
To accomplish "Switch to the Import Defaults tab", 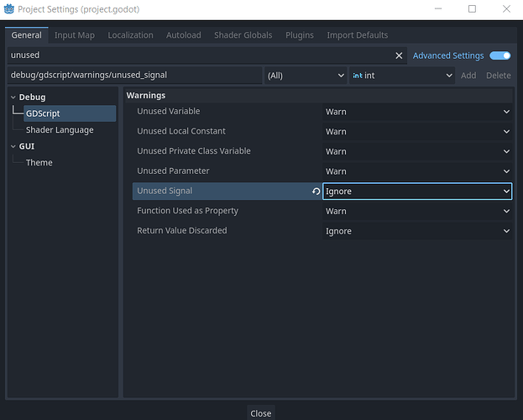I will pos(358,35).
